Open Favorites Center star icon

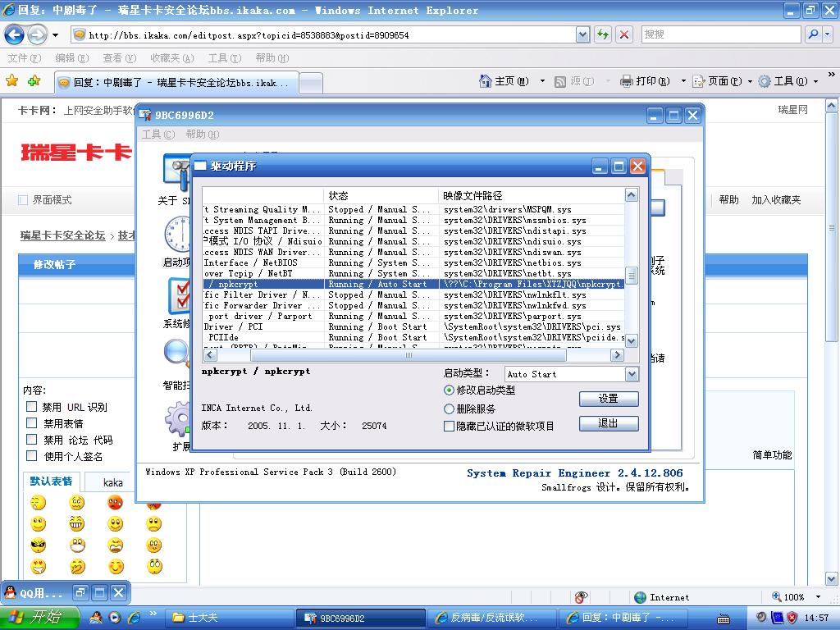11,81
